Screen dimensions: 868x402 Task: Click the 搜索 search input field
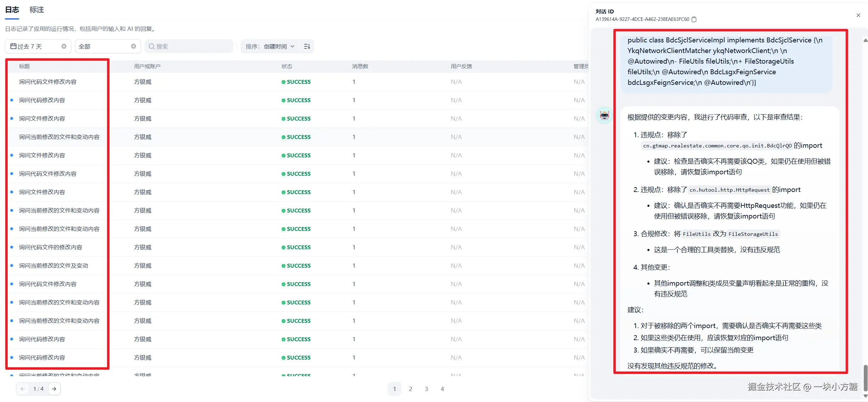pos(191,46)
